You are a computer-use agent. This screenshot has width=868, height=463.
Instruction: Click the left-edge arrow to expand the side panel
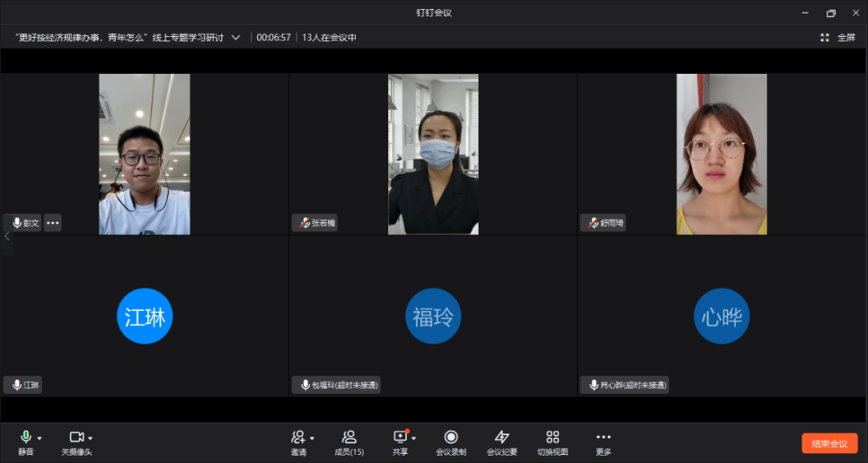[6, 236]
